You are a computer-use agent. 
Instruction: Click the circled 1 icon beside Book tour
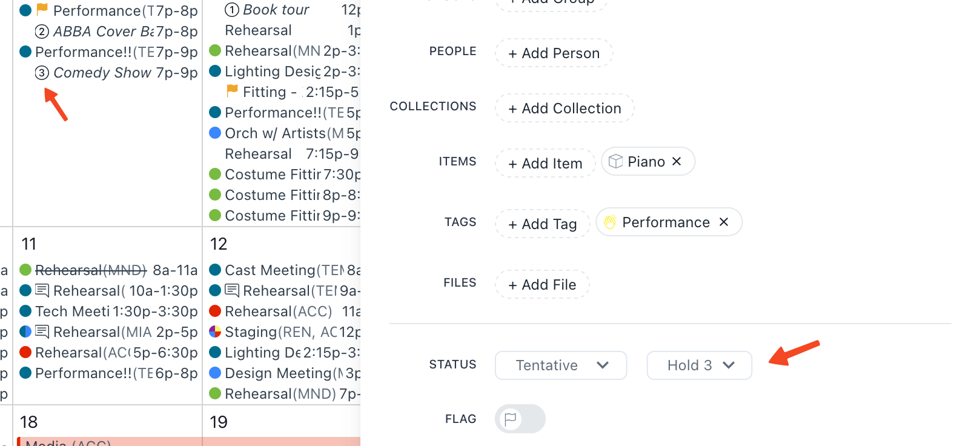[x=231, y=10]
